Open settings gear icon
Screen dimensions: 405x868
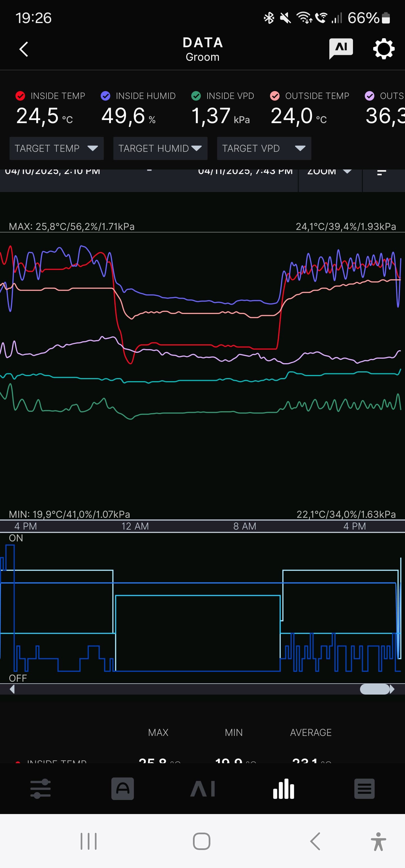click(x=383, y=49)
